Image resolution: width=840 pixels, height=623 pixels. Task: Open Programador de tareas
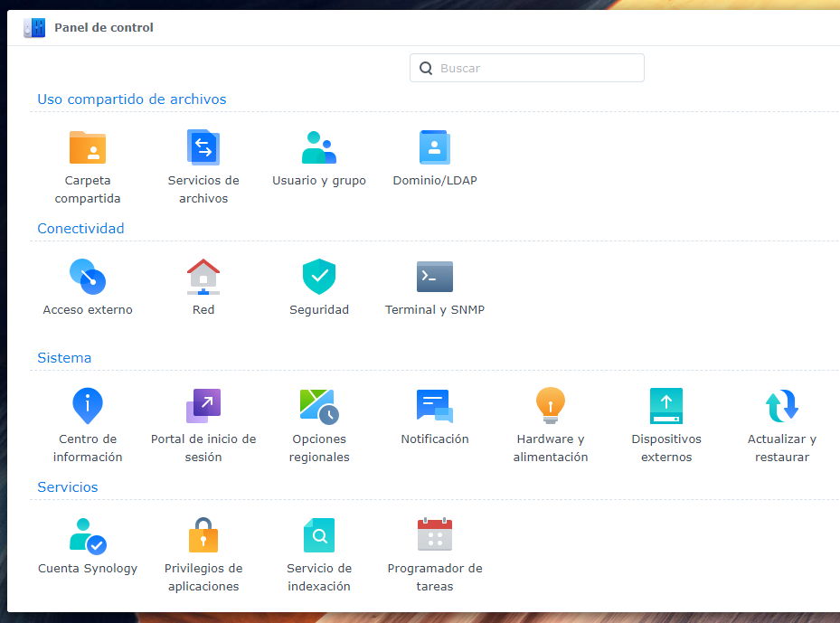(435, 535)
